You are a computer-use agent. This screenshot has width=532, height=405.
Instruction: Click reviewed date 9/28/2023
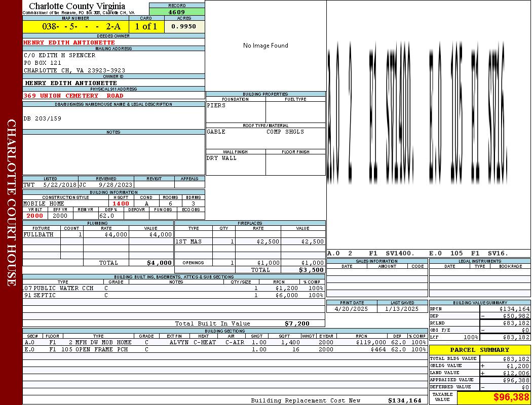(x=116, y=185)
